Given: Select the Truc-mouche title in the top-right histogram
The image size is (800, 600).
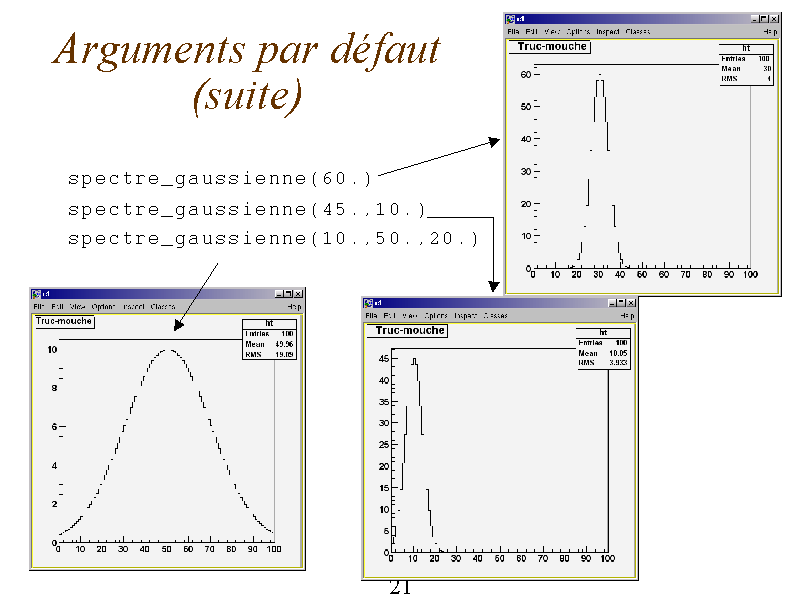Looking at the screenshot, I should 549,47.
